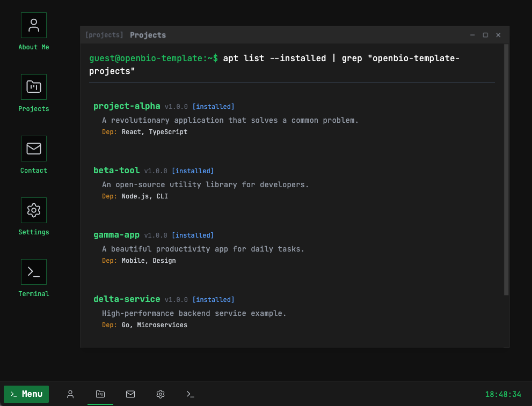This screenshot has height=406, width=532.
Task: Click the delta-service project title
Action: click(127, 299)
